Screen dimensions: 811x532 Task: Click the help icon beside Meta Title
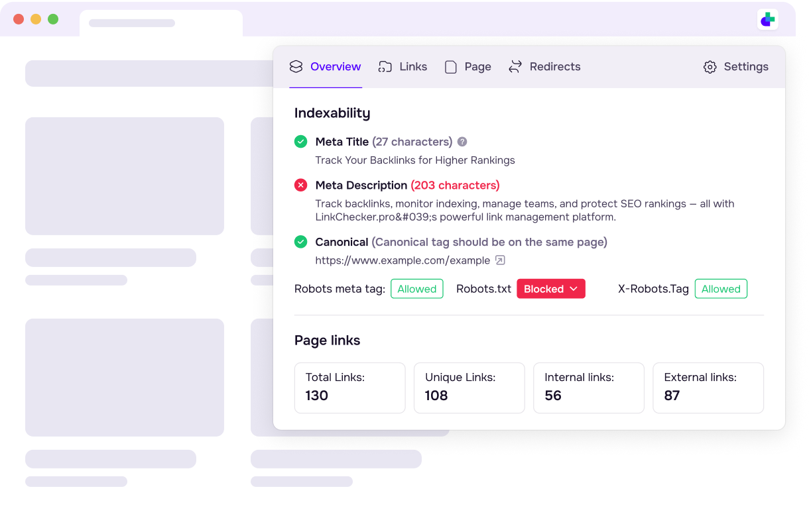pyautogui.click(x=462, y=142)
